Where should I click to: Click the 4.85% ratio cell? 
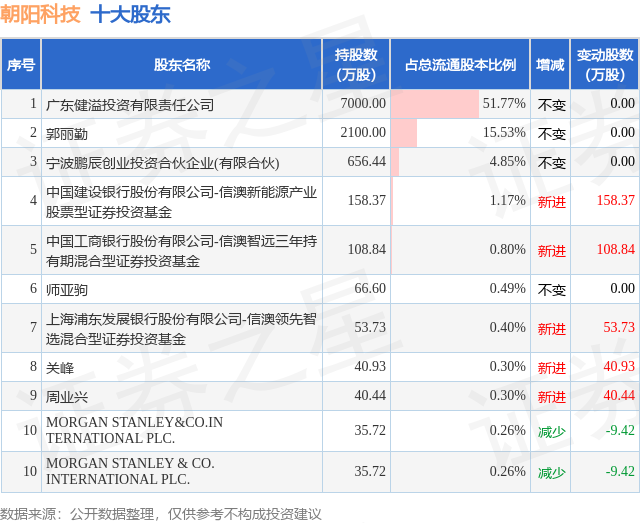point(460,162)
